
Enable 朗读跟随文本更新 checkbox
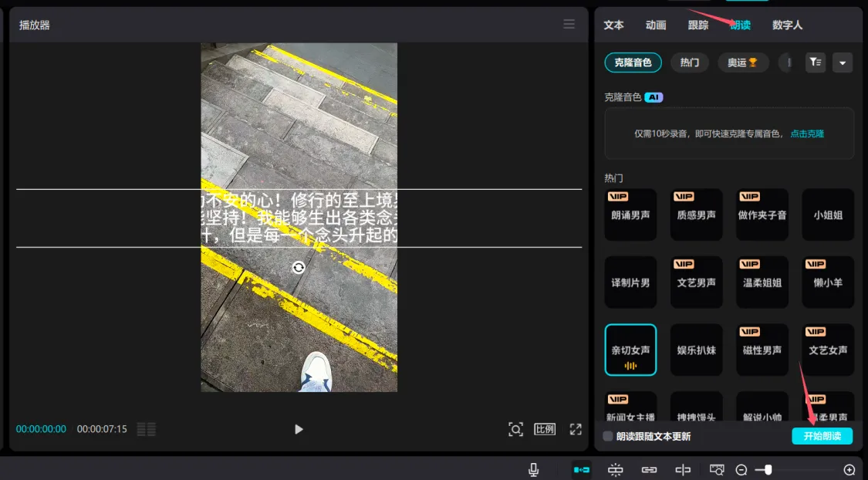(x=608, y=436)
